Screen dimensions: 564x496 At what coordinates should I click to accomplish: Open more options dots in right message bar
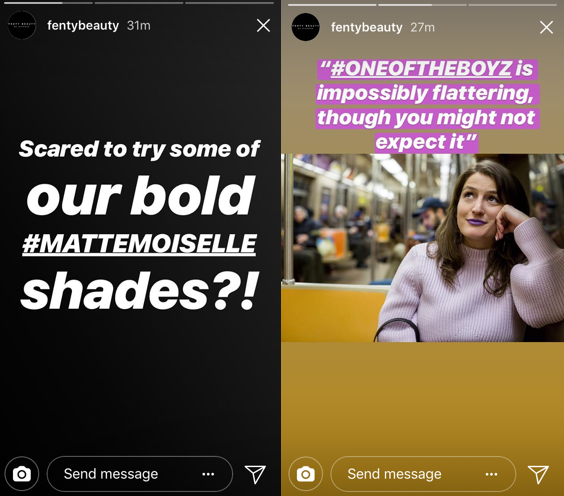pyautogui.click(x=492, y=474)
